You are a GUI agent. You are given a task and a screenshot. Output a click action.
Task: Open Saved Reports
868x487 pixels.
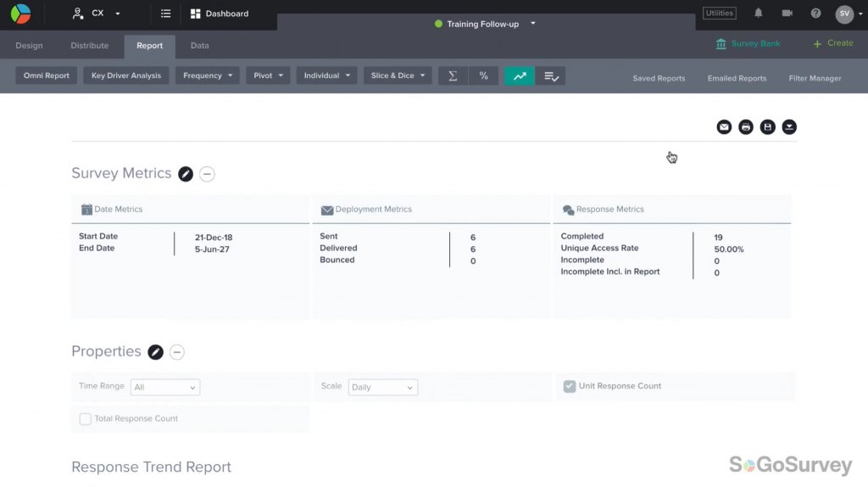click(x=659, y=78)
